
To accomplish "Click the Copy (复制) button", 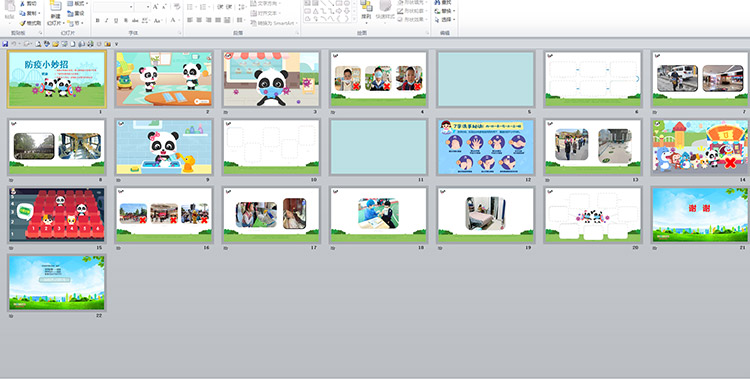I will (31, 13).
